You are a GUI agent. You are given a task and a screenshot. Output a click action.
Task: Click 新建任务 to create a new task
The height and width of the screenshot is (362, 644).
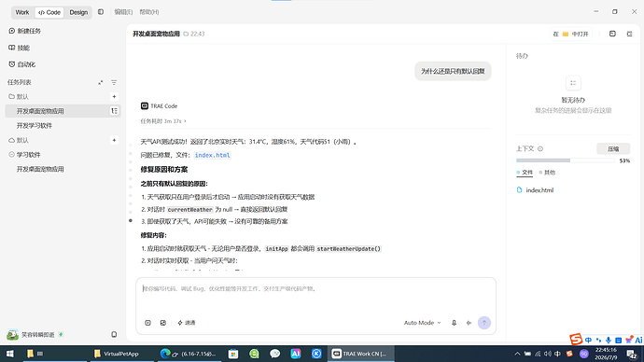[24, 31]
